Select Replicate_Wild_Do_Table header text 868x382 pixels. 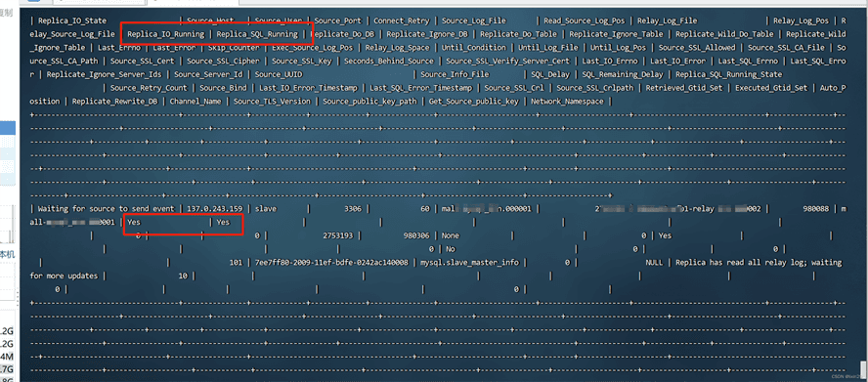click(724, 34)
